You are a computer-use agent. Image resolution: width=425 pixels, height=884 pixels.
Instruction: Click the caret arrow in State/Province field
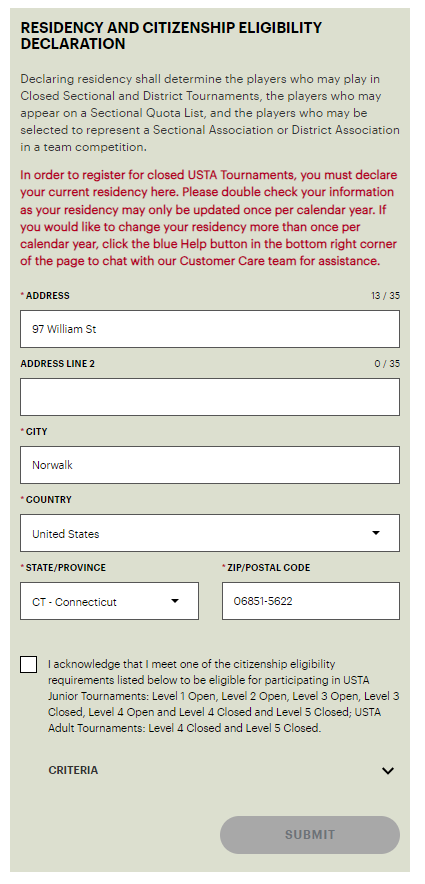[x=175, y=601]
